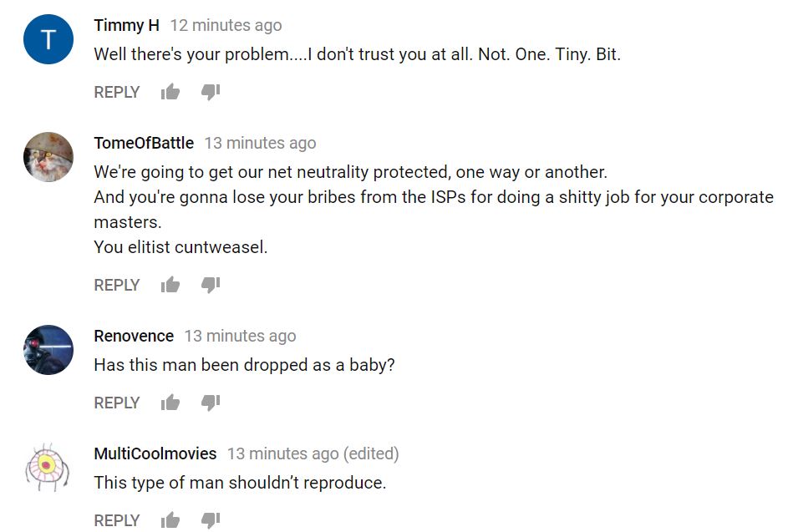
Task: Dislike MultiCoolmovies' comment
Action: [211, 520]
